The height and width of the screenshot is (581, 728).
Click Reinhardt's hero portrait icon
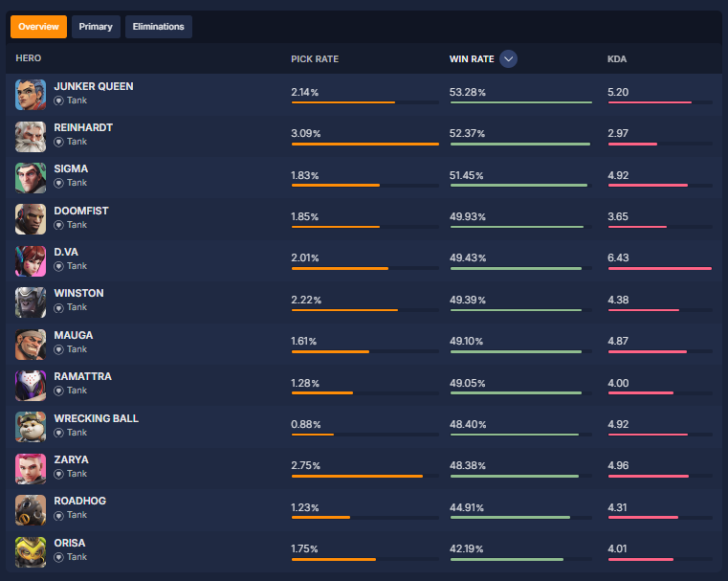pos(31,136)
